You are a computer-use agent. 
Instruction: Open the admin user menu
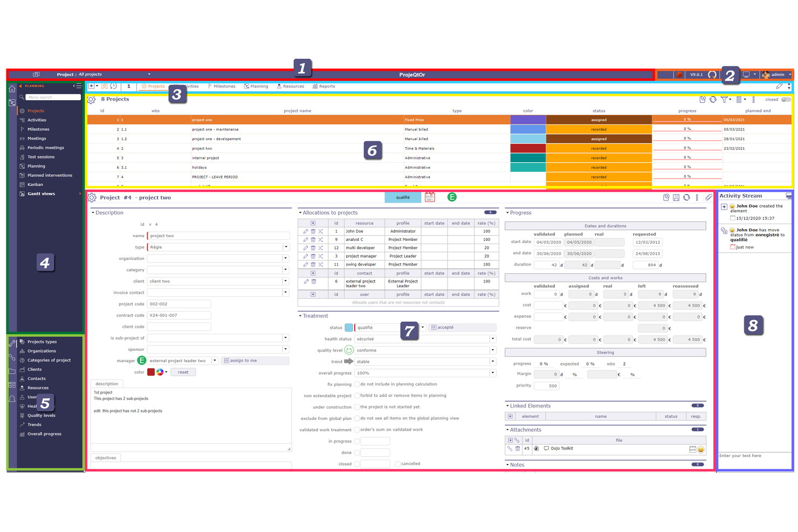[776, 74]
